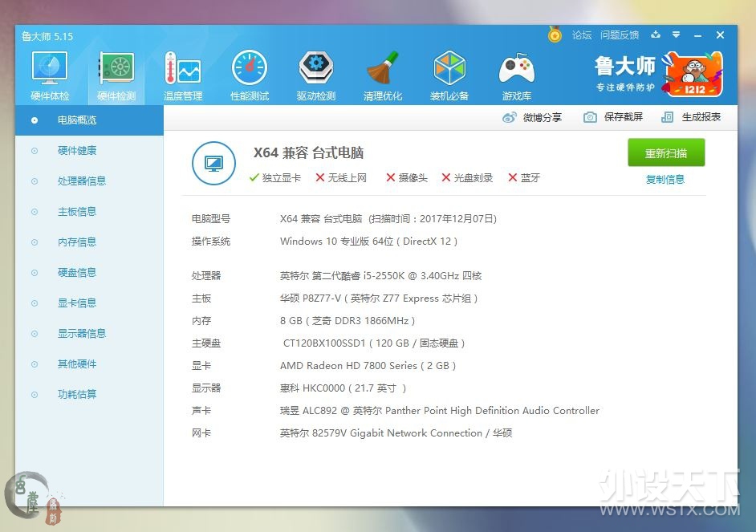This screenshot has height=532, width=756.
Task: Click 生成报表 to generate a report
Action: point(691,117)
